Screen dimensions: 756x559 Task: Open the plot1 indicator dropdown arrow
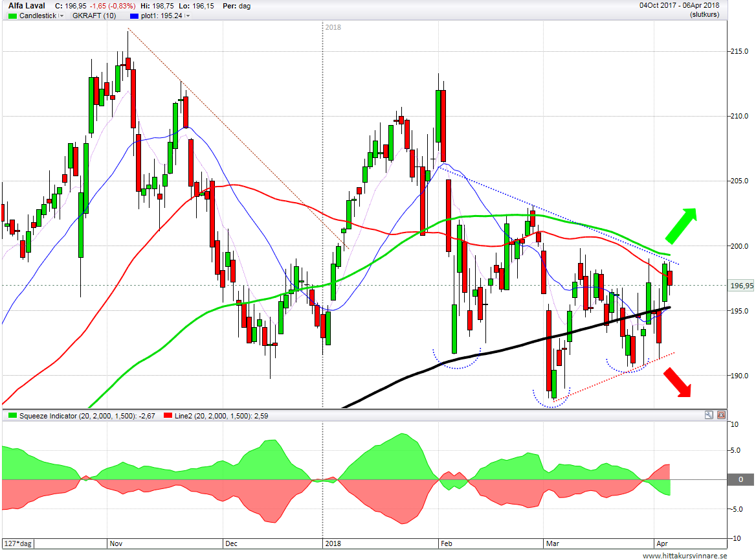tap(187, 16)
